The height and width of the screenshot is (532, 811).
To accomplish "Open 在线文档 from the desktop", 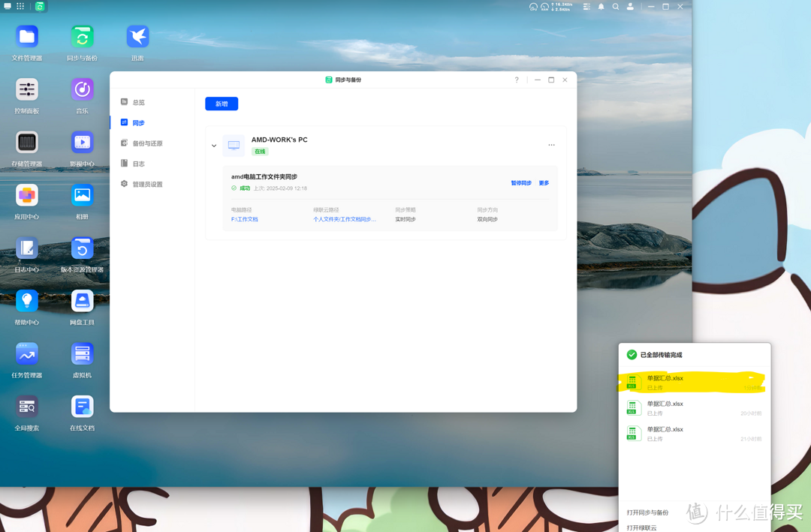I will point(82,407).
